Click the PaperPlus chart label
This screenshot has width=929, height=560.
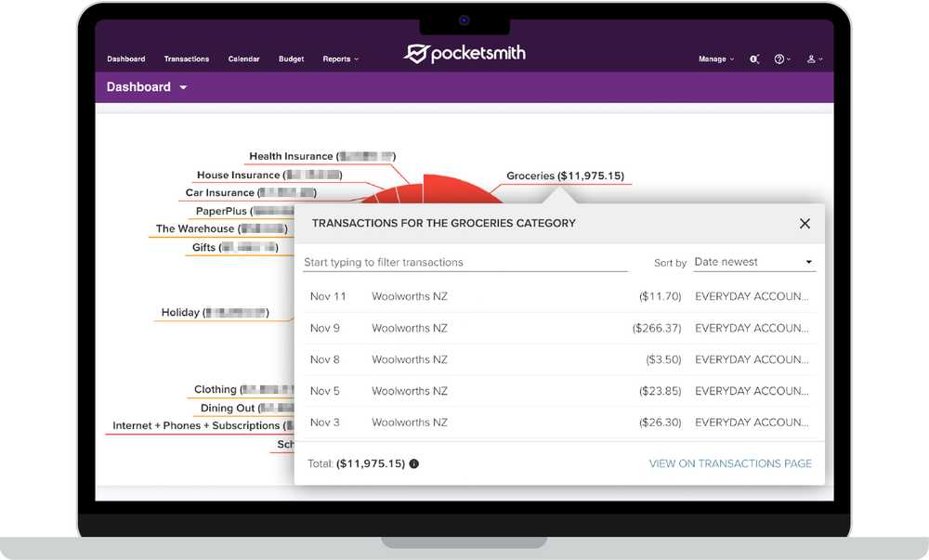pyautogui.click(x=244, y=212)
